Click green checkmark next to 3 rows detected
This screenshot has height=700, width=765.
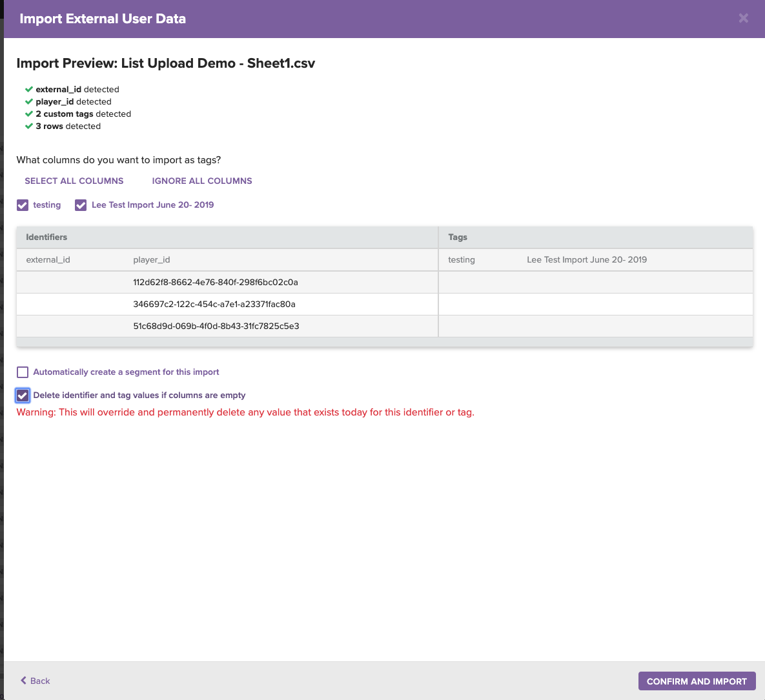pos(29,126)
